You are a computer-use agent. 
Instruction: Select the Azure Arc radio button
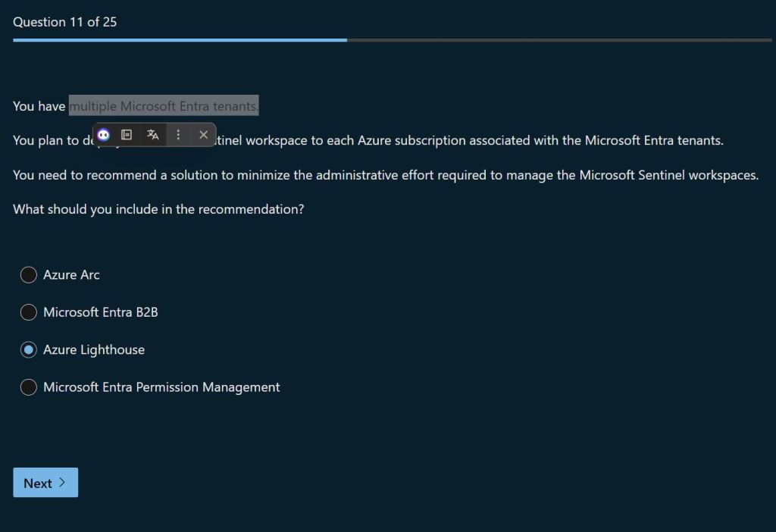[28, 275]
